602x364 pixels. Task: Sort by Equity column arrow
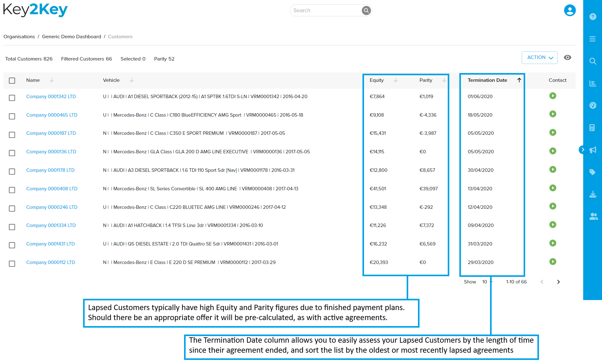tap(396, 80)
